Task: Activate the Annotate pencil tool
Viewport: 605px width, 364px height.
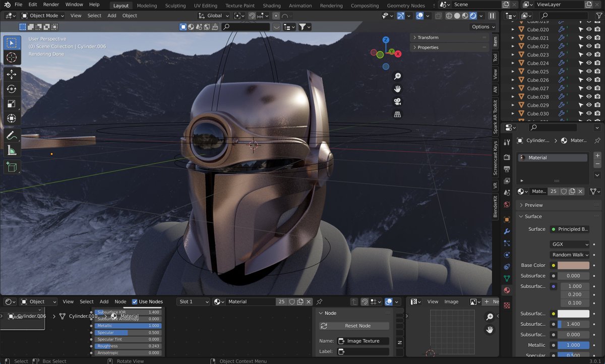Action: pyautogui.click(x=11, y=135)
